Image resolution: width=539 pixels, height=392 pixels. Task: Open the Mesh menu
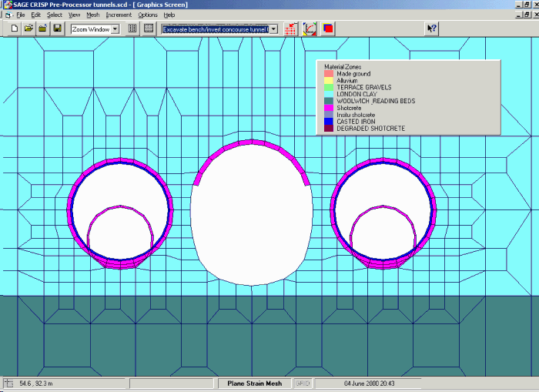pyautogui.click(x=93, y=15)
